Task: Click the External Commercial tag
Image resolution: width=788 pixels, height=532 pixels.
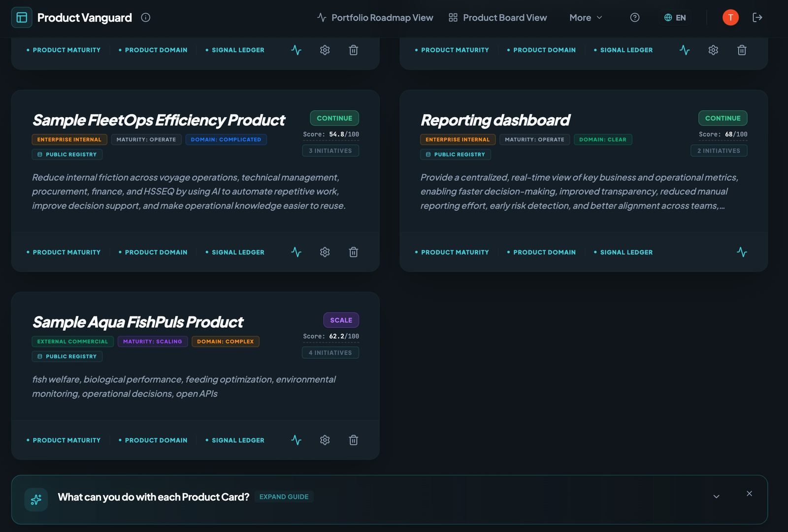Action: [73, 342]
